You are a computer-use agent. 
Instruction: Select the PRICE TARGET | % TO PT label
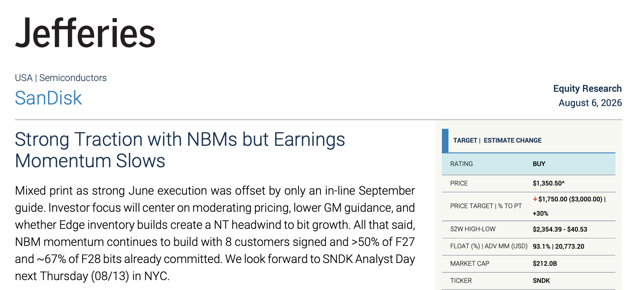pos(486,206)
